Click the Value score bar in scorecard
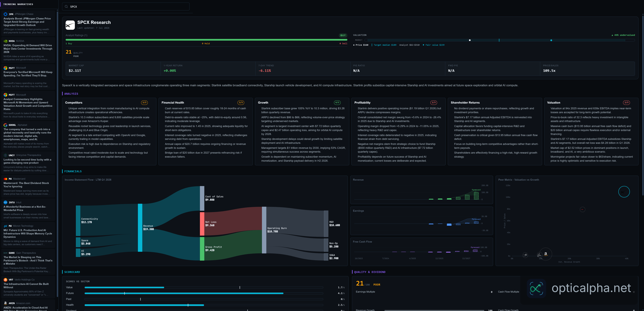This screenshot has height=311, width=644. pyautogui.click(x=204, y=288)
